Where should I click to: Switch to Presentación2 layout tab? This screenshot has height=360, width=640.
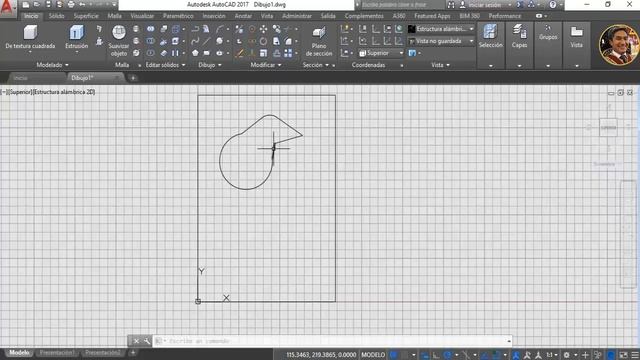click(x=103, y=353)
